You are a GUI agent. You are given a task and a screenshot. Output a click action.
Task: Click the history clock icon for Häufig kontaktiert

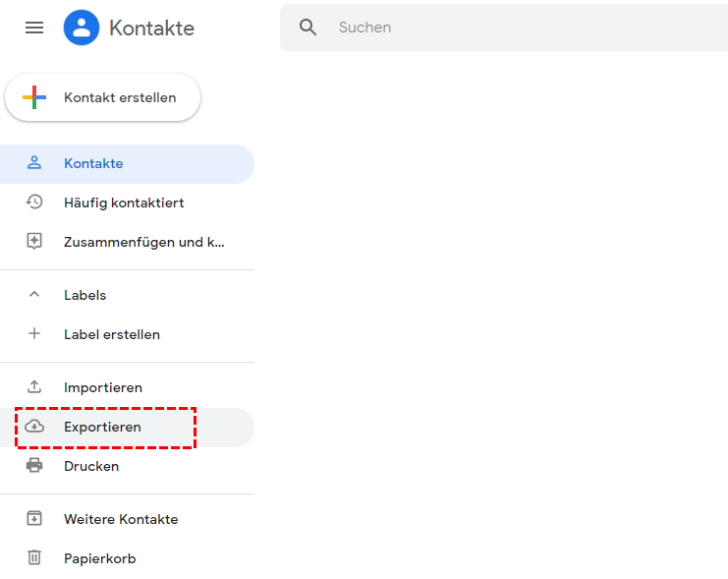tap(34, 203)
